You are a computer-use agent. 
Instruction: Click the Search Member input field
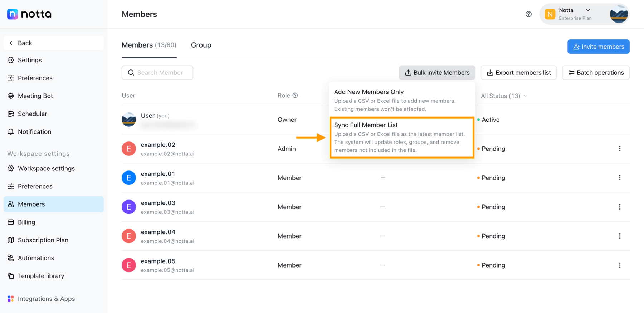tap(160, 73)
